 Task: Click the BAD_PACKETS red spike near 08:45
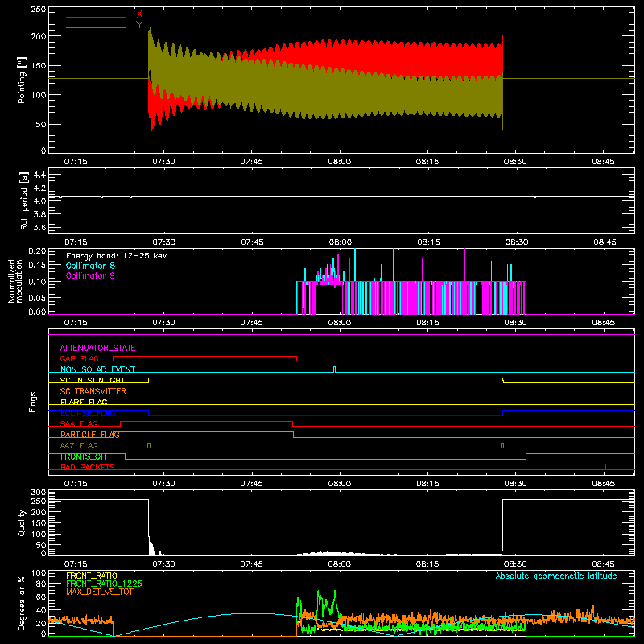(605, 467)
